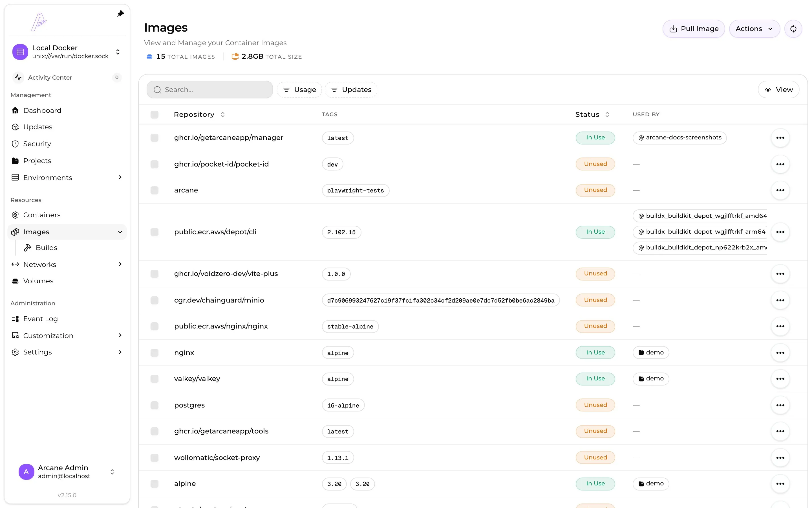
Task: Click the View columns button
Action: pyautogui.click(x=778, y=90)
